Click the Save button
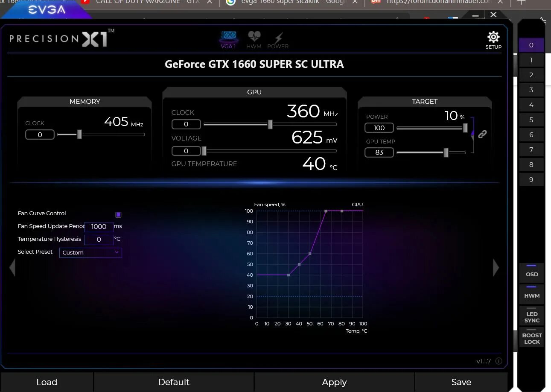This screenshot has height=392, width=551. [461, 382]
